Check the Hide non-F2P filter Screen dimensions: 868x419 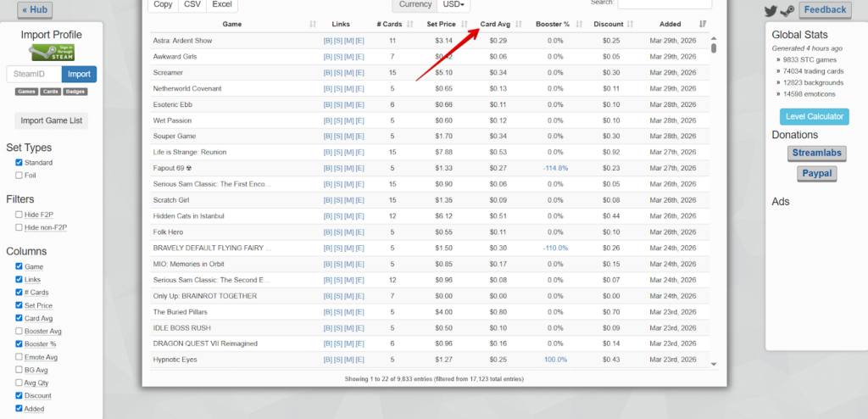[19, 227]
